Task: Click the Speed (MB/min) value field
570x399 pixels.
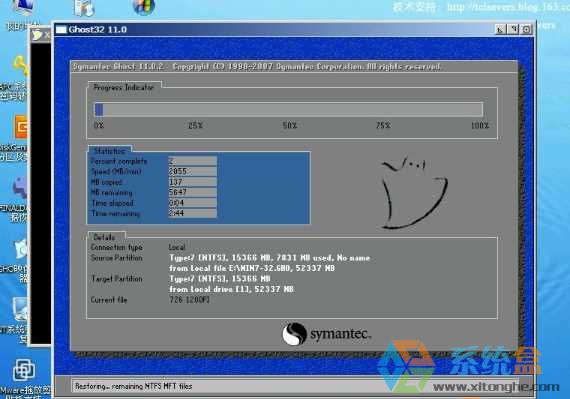Action: coord(192,171)
